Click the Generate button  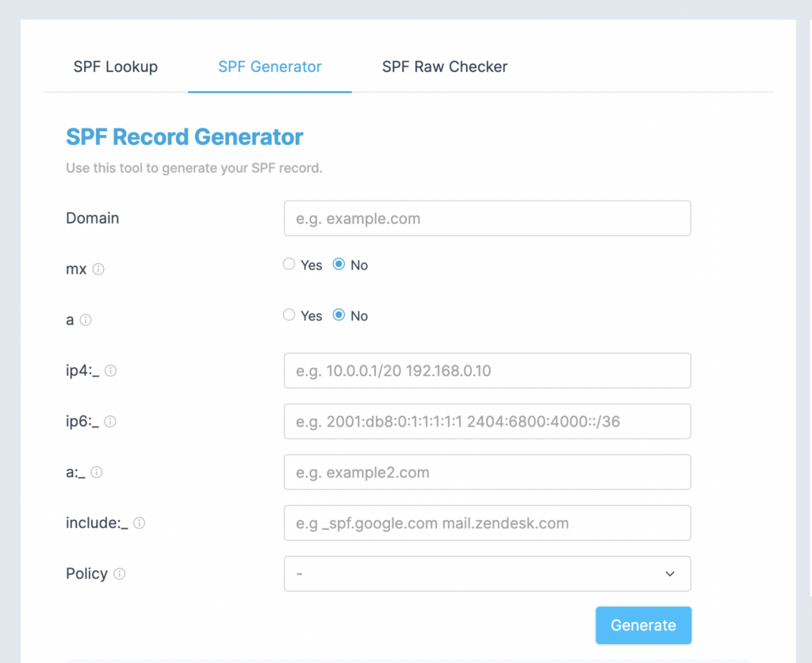tap(643, 625)
